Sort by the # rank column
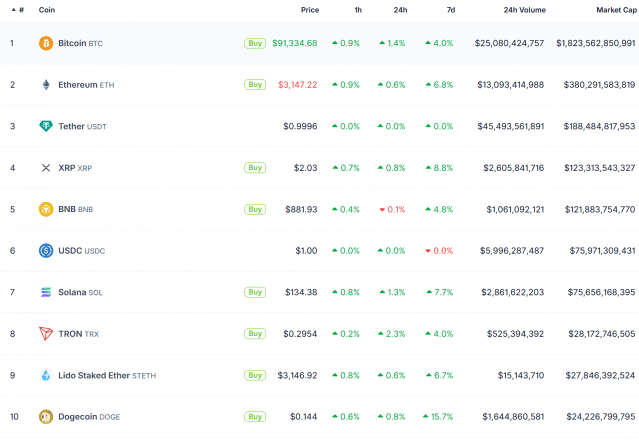This screenshot has height=440, width=639. click(x=20, y=10)
